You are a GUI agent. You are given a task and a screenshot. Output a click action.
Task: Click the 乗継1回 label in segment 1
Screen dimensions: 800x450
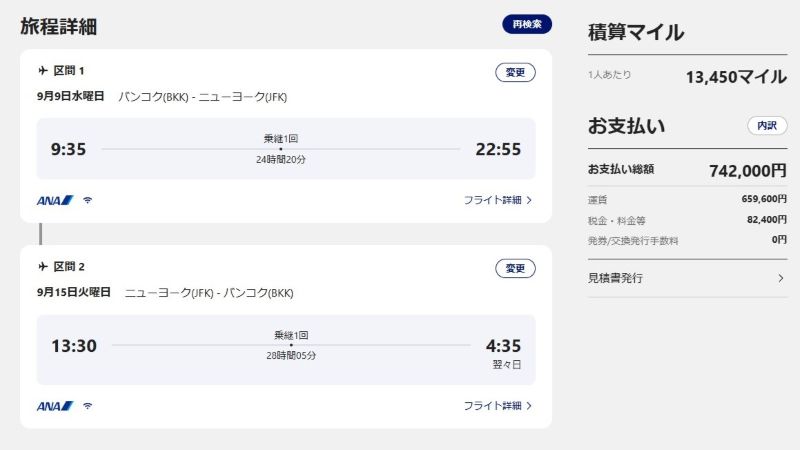[x=281, y=138]
